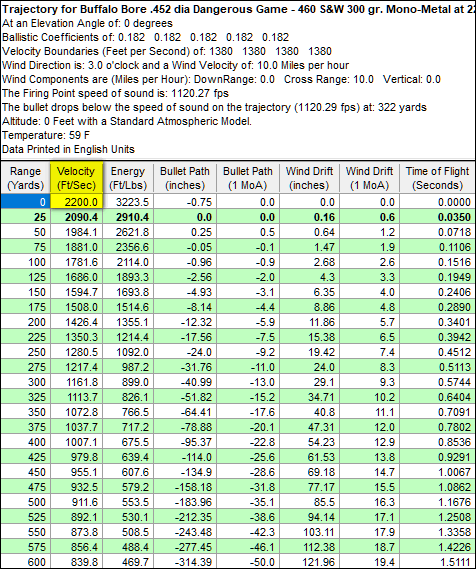Click the bold 25 yard zero row
Screen dimensions: 476x569
(x=238, y=217)
